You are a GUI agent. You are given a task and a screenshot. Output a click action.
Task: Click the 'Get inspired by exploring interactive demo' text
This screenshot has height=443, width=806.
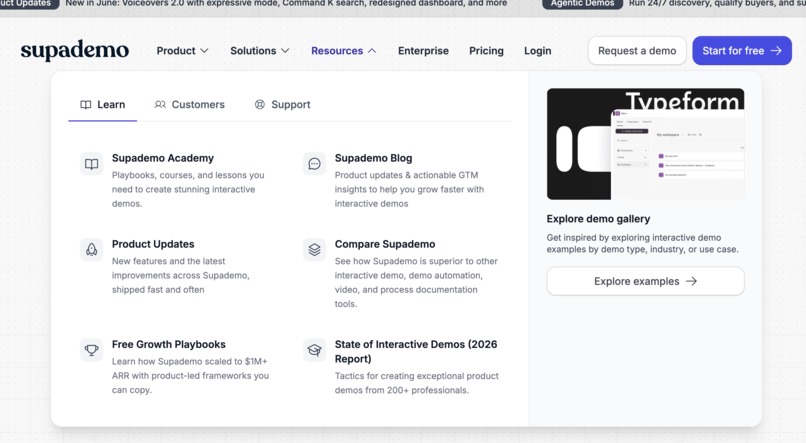point(643,244)
